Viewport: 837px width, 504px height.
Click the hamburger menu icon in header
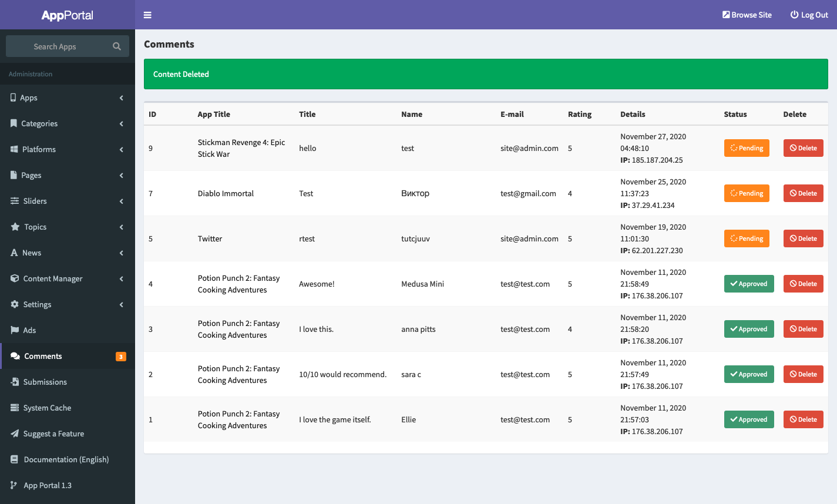click(147, 15)
